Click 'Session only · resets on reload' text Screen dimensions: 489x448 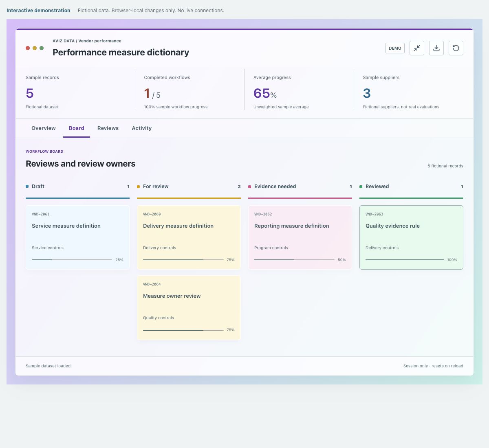(x=433, y=366)
